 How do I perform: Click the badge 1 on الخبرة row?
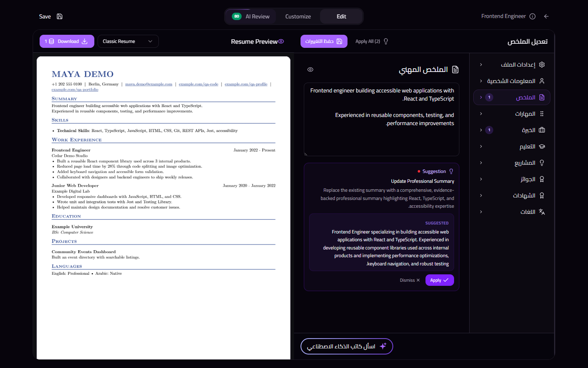pyautogui.click(x=489, y=130)
